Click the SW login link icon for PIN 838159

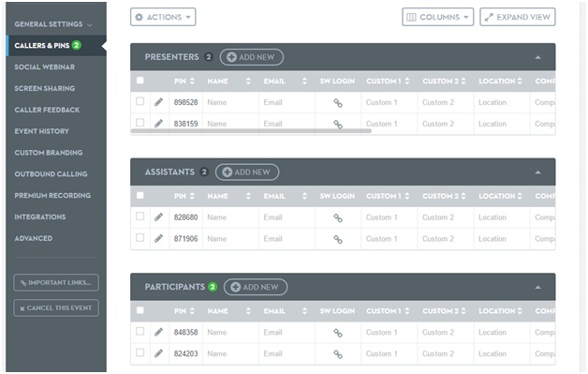tap(338, 125)
